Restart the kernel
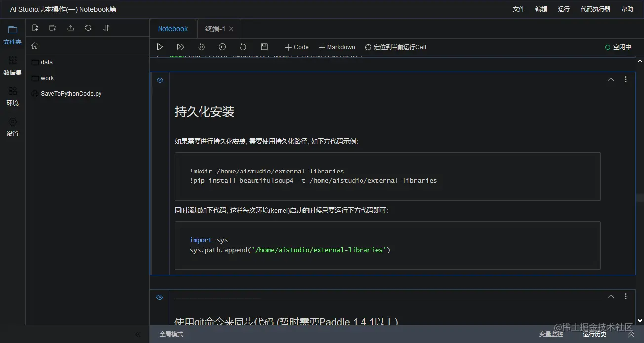The height and width of the screenshot is (343, 644). point(243,47)
